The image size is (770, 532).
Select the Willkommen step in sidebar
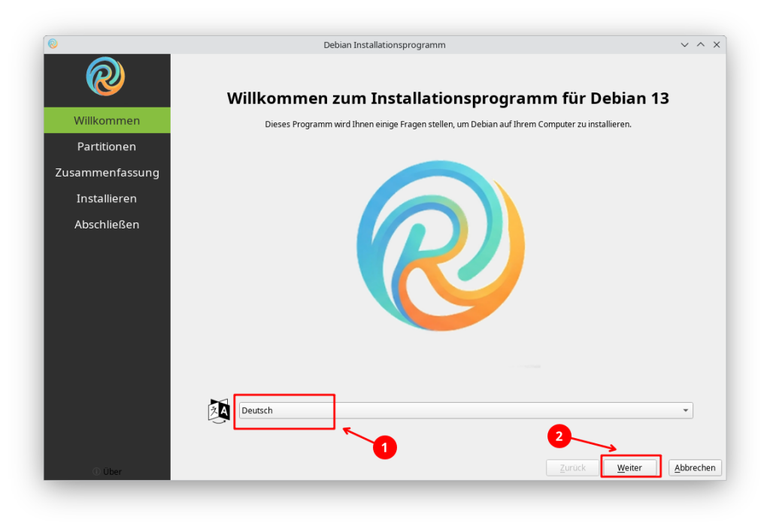pyautogui.click(x=107, y=120)
